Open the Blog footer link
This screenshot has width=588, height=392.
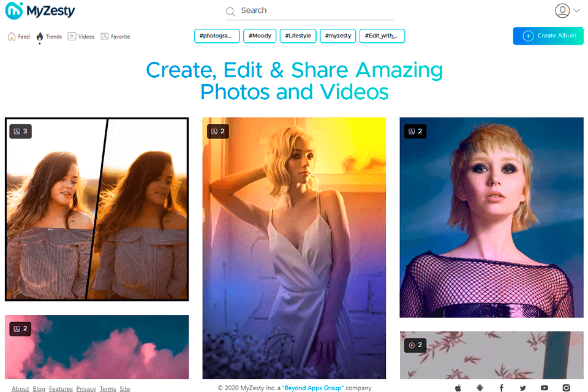[39, 388]
